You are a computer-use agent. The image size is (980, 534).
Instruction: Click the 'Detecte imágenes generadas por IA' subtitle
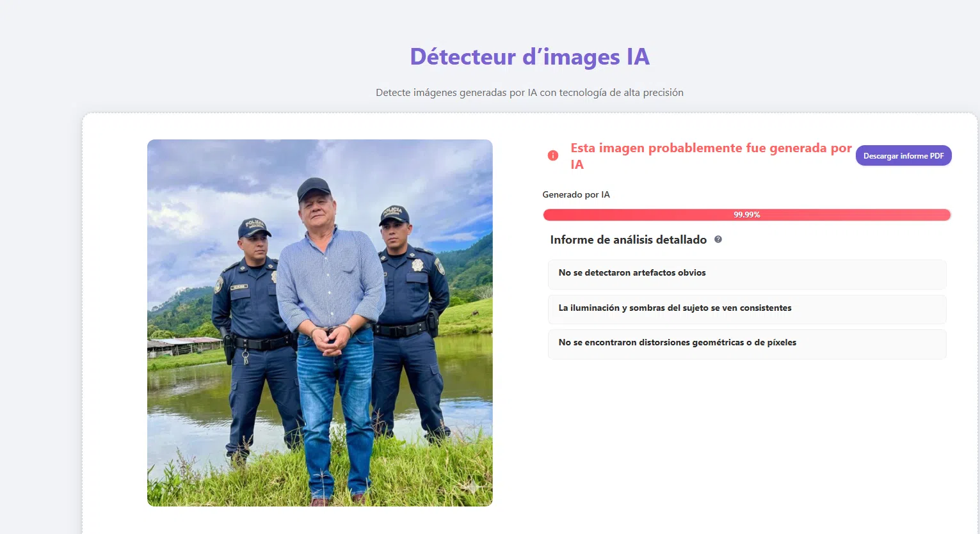pyautogui.click(x=529, y=93)
